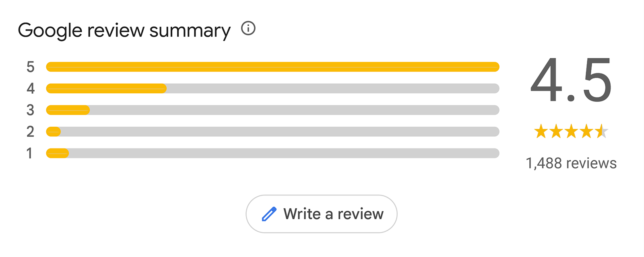Click the number 4 beside its rating bar
Viewport: 644px width, 257px height.
pyautogui.click(x=30, y=88)
